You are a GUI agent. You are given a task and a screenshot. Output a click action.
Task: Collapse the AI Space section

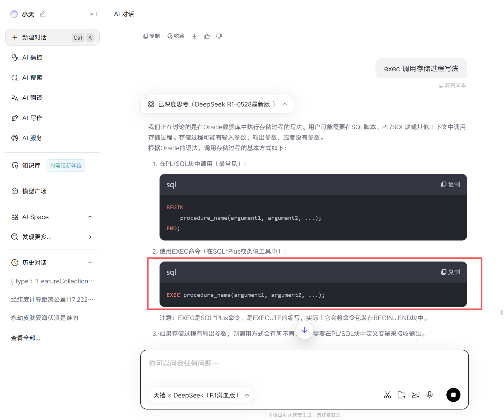pos(90,217)
